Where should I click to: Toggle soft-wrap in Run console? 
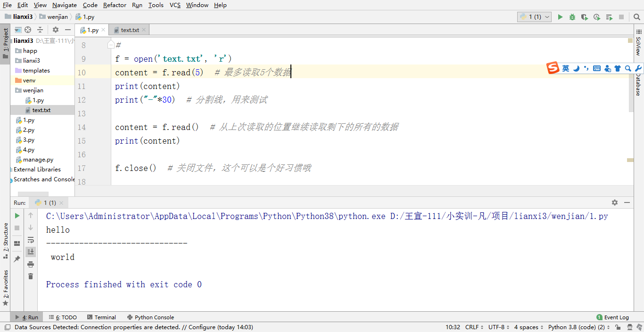[x=31, y=240]
